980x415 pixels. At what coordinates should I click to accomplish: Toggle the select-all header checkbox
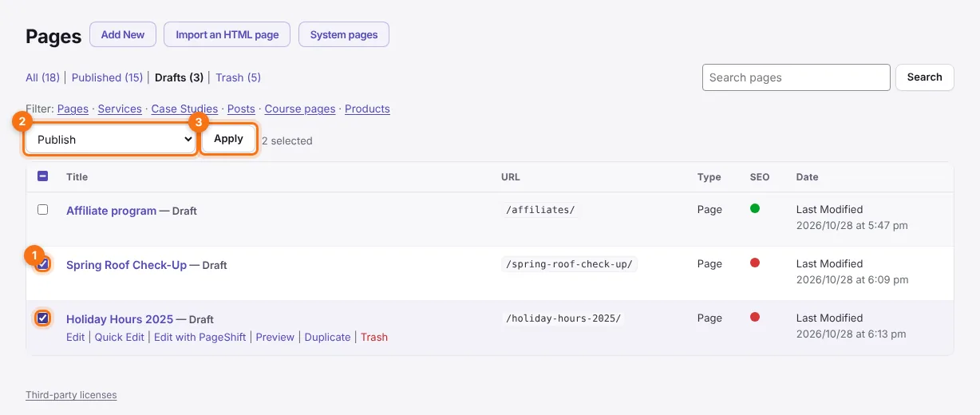pos(43,176)
